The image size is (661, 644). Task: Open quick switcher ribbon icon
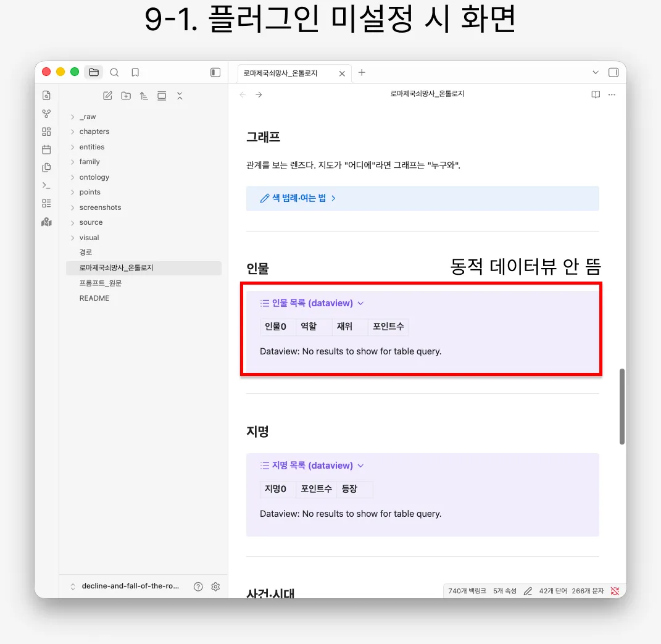46,95
